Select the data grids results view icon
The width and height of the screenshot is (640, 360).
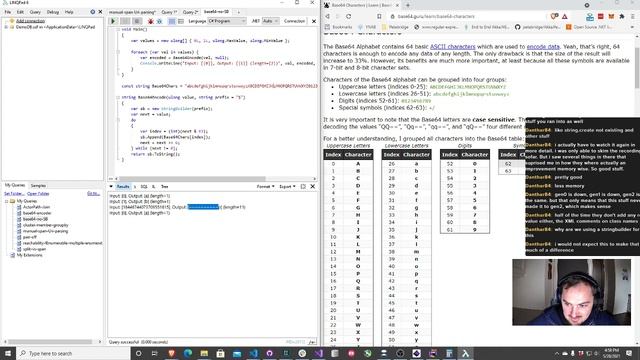coord(181,21)
